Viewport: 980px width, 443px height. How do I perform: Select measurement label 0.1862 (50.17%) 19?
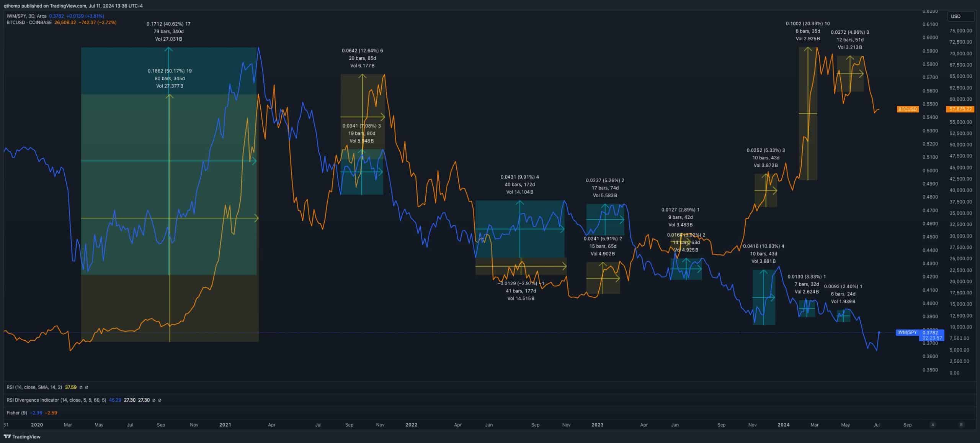point(170,71)
